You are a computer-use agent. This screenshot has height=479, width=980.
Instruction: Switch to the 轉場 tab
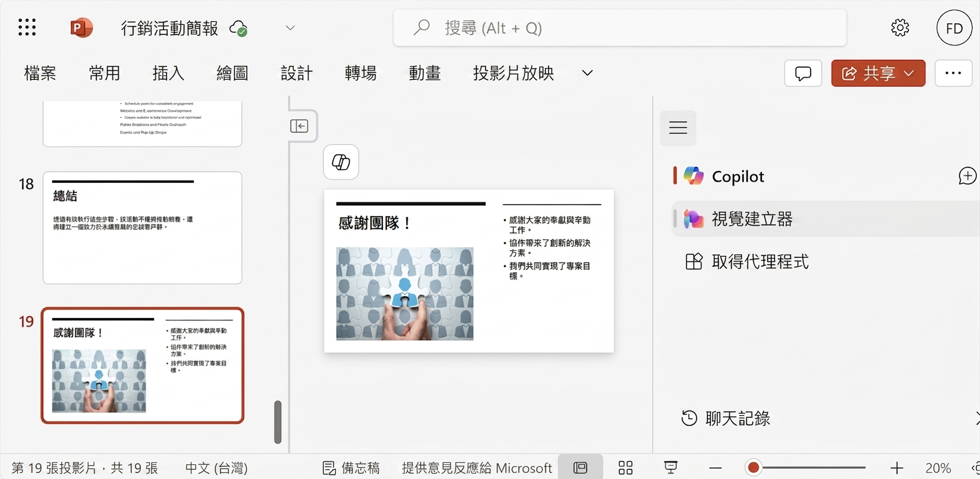pyautogui.click(x=361, y=73)
